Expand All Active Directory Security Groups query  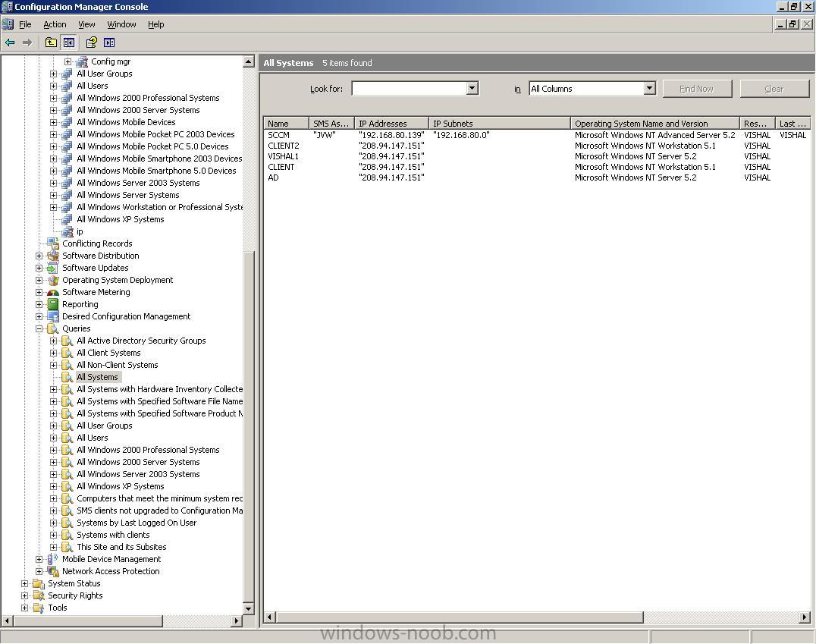[x=54, y=341]
